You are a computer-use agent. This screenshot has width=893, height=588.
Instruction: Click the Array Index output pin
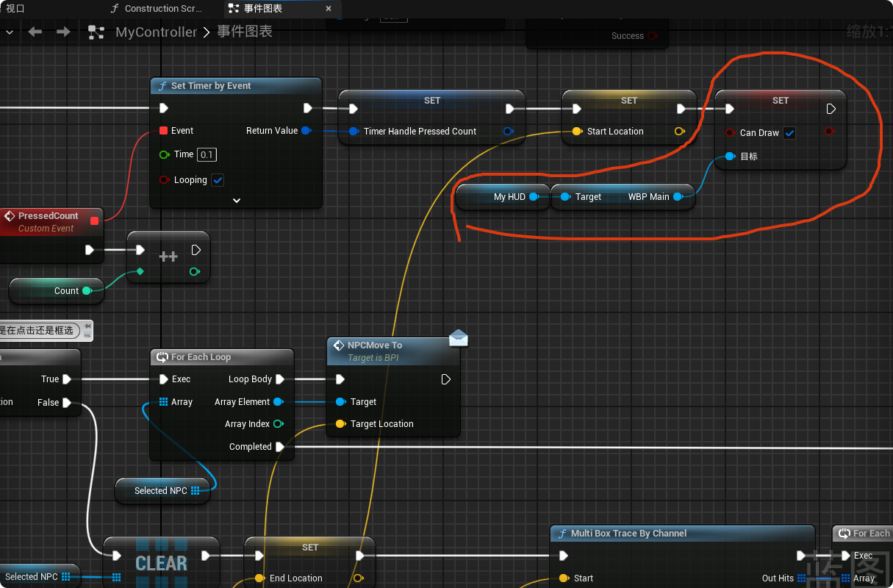point(279,424)
